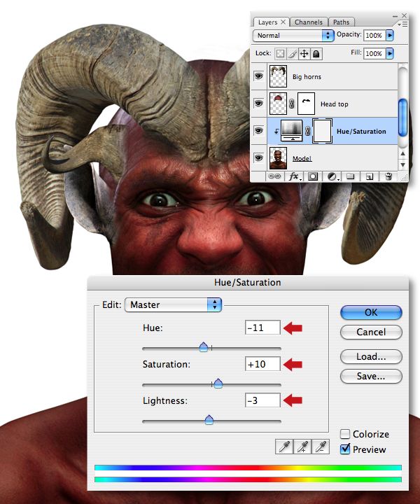Click the 'Hue/Saturation' layer name
Screen dimensions: 420x504
pos(361,131)
